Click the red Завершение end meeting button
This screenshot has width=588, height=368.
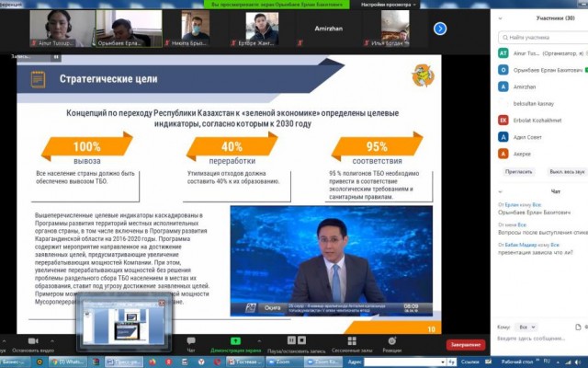tap(466, 344)
